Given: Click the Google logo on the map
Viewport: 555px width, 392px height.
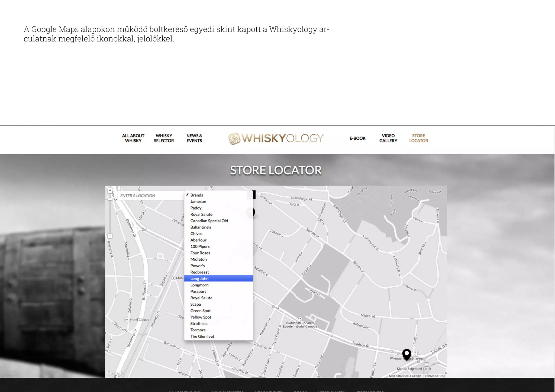Looking at the screenshot, I should (115, 373).
